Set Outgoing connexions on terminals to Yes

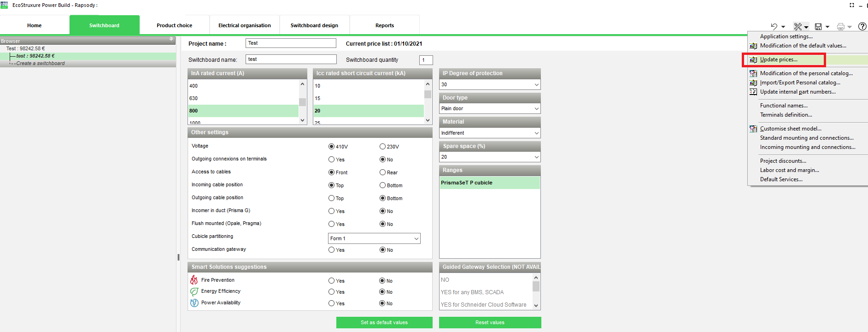coord(331,160)
